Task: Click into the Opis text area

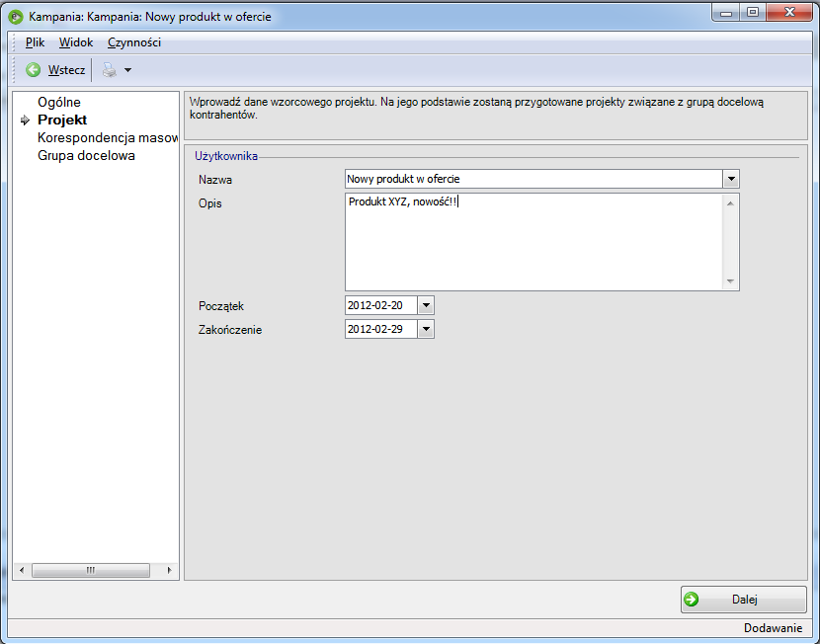Action: pyautogui.click(x=533, y=242)
